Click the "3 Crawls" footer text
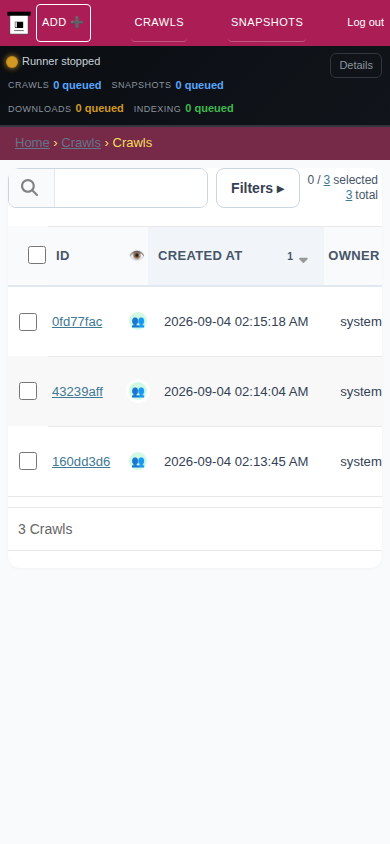This screenshot has width=390, height=844. point(45,529)
